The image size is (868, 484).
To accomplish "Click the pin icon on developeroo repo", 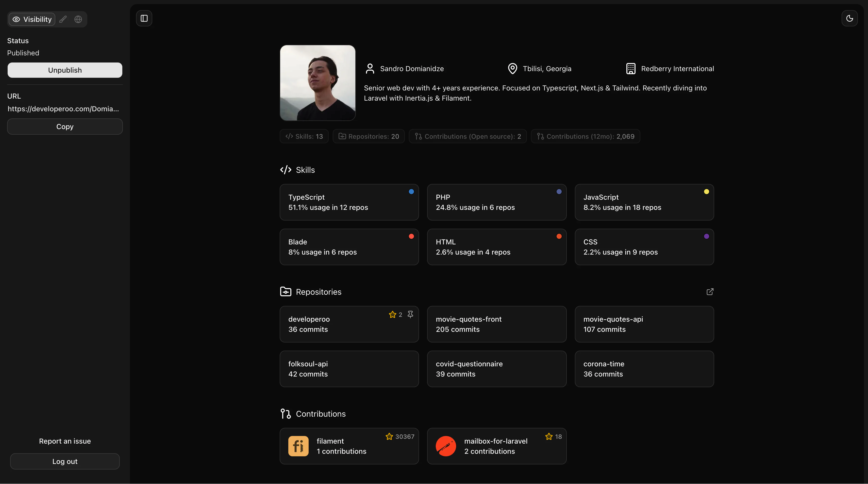I will (x=410, y=314).
